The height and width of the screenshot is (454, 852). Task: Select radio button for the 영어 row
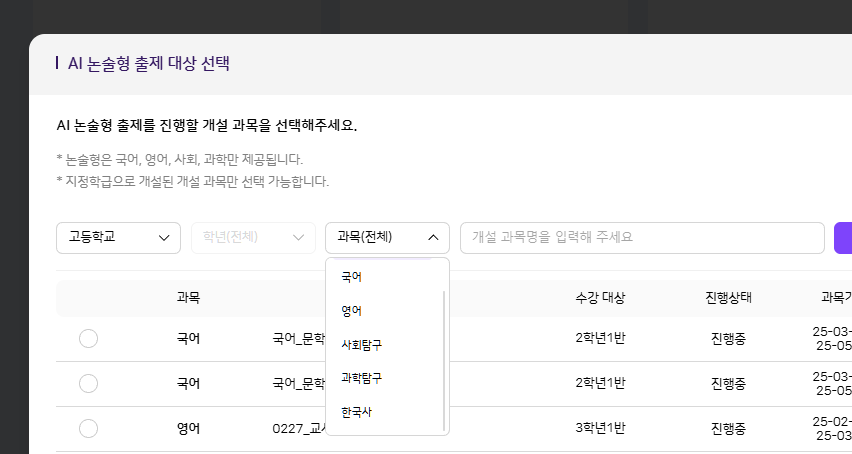(x=88, y=428)
